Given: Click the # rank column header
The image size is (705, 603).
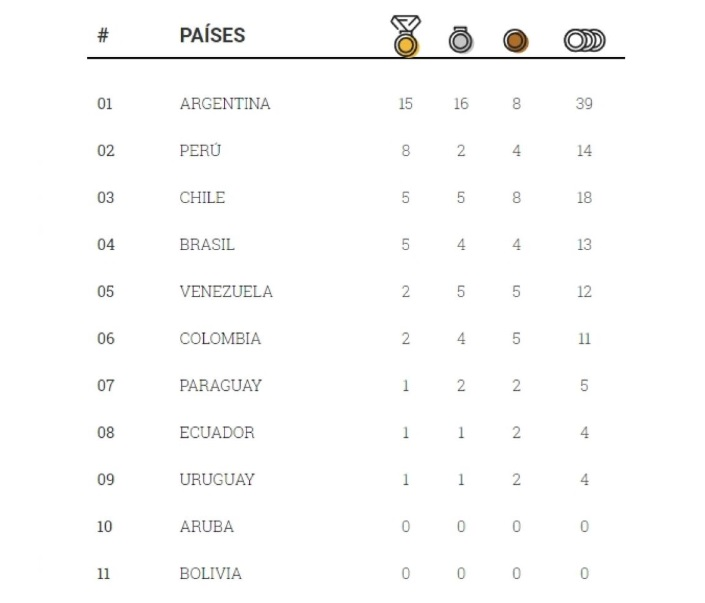Looking at the screenshot, I should 103,35.
